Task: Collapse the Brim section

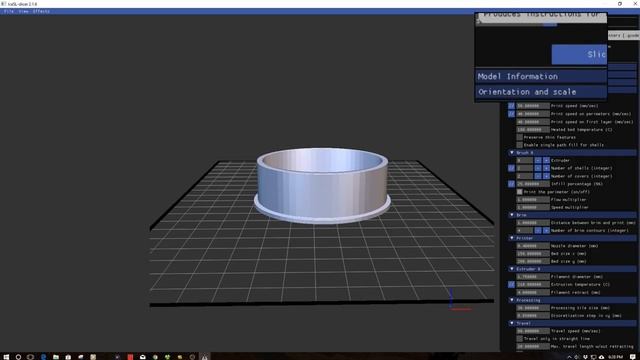Action: [x=571, y=215]
